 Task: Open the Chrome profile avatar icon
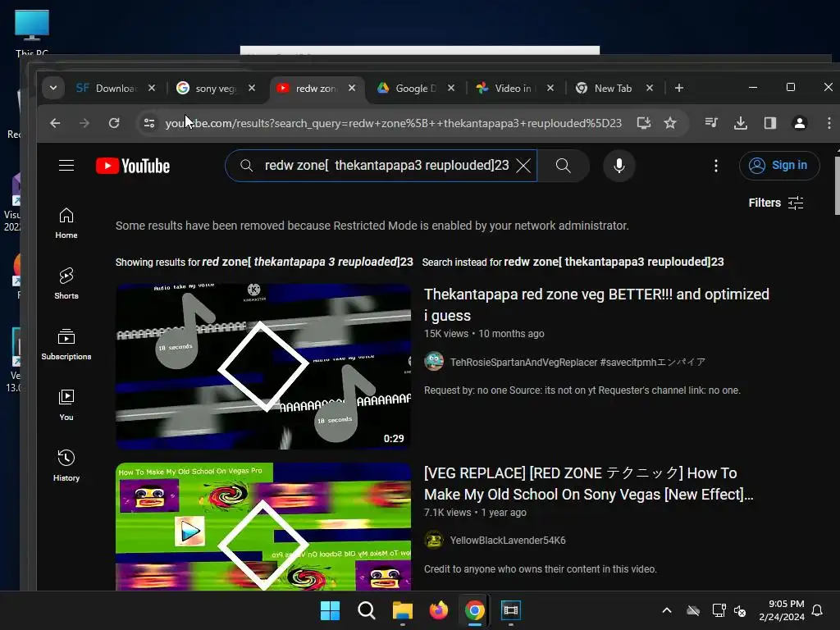tap(799, 123)
